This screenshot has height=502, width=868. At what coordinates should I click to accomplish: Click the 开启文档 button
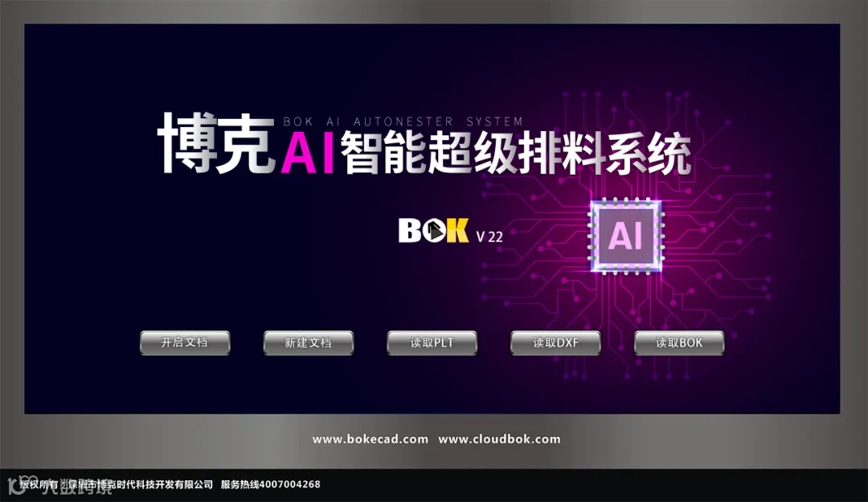[x=185, y=343]
